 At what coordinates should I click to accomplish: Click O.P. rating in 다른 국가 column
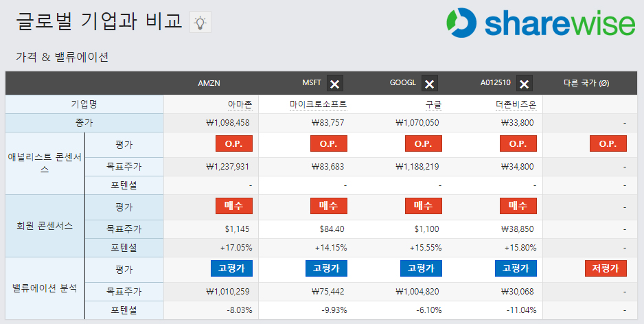tap(608, 144)
